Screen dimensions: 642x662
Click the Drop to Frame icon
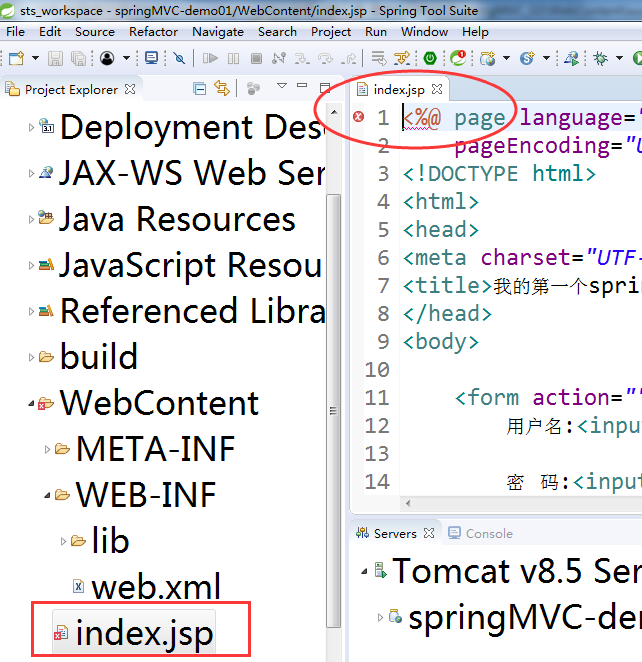tap(379, 58)
